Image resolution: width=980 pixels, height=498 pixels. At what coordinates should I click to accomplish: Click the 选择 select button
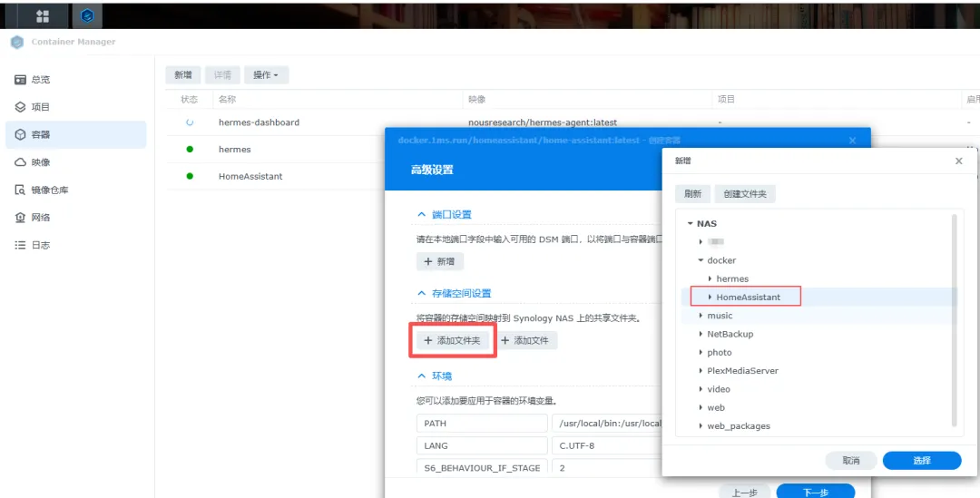click(922, 461)
